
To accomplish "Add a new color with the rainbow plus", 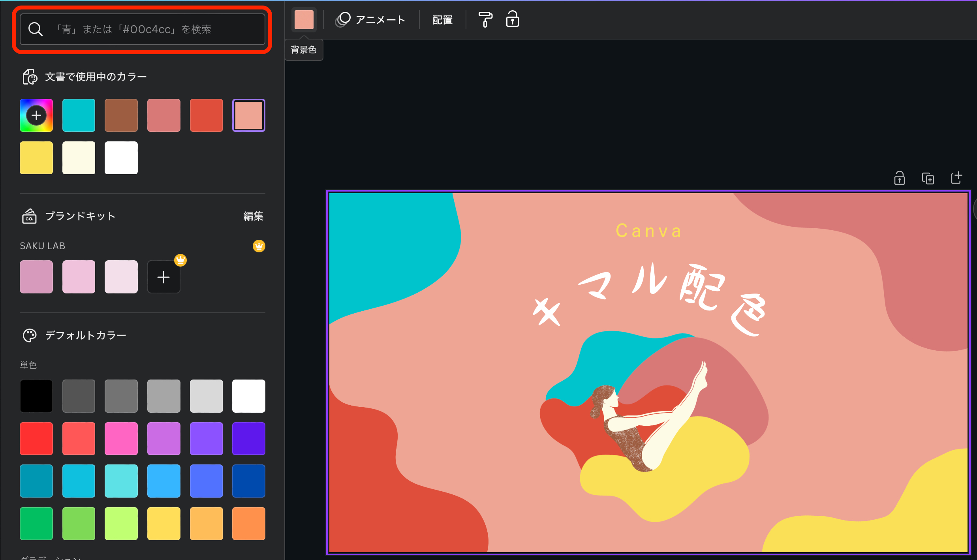I will (36, 115).
